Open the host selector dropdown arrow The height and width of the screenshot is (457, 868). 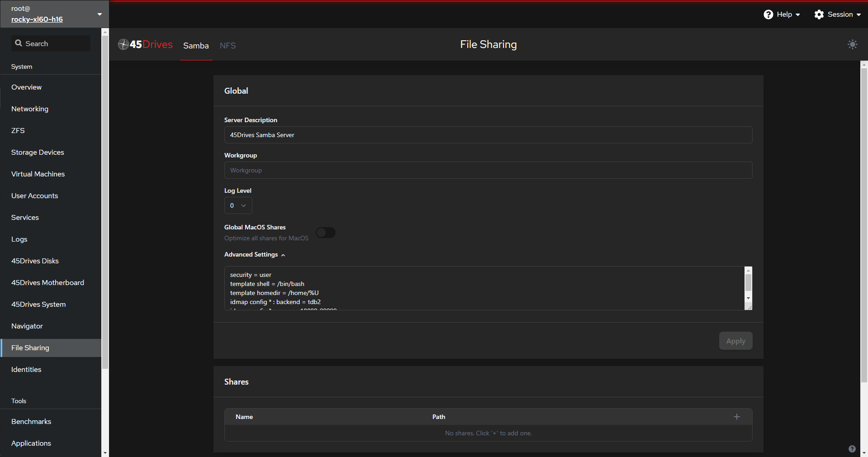click(x=100, y=14)
